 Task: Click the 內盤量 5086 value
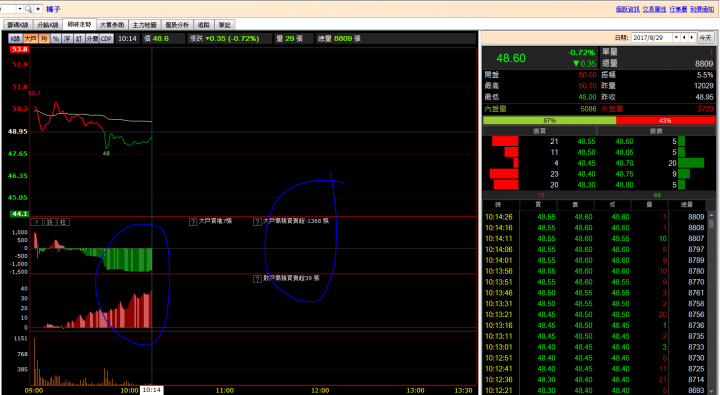point(588,109)
